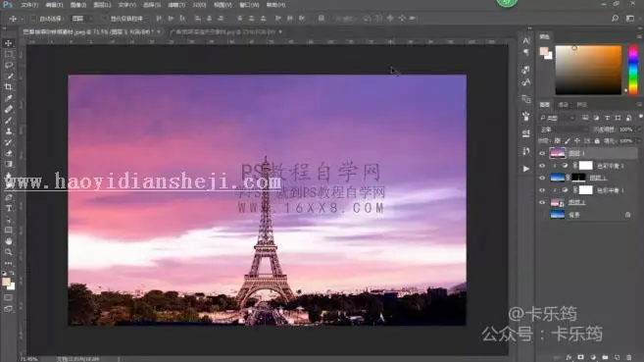Screen dimensions: 644x362
Task: Select the Rectangular Marquee tool
Action: (8, 54)
